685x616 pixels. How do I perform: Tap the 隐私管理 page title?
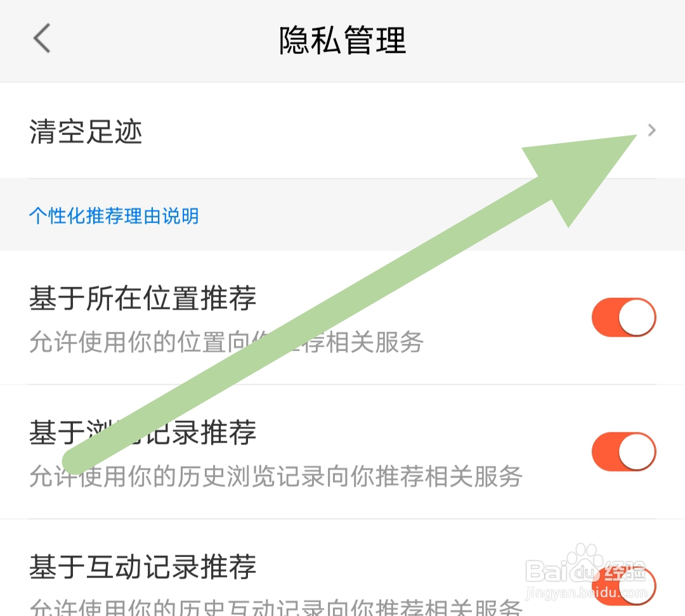click(x=343, y=40)
